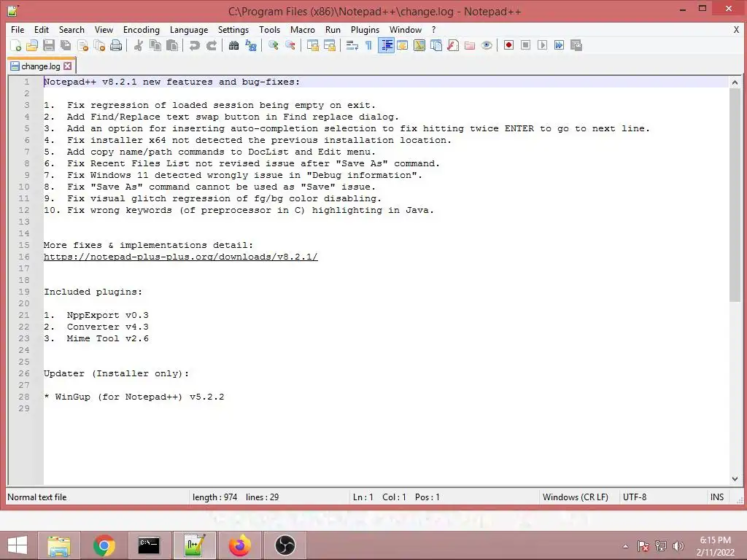Image resolution: width=747 pixels, height=560 pixels.
Task: Click the Save recorded macro toolbar icon
Action: (576, 45)
